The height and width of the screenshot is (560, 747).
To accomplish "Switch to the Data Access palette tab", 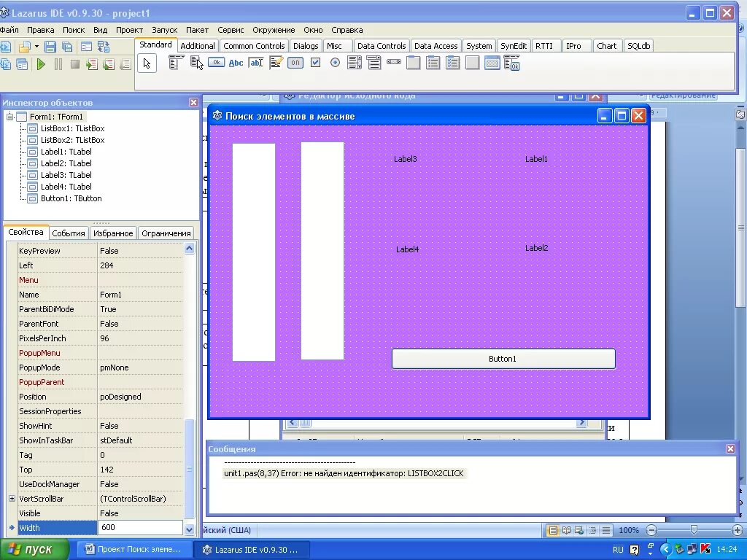I will click(436, 46).
